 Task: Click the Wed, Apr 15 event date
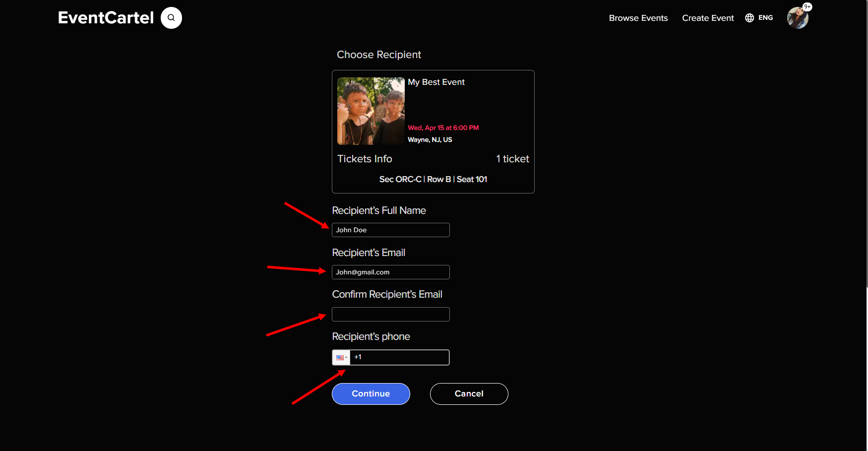(x=443, y=128)
